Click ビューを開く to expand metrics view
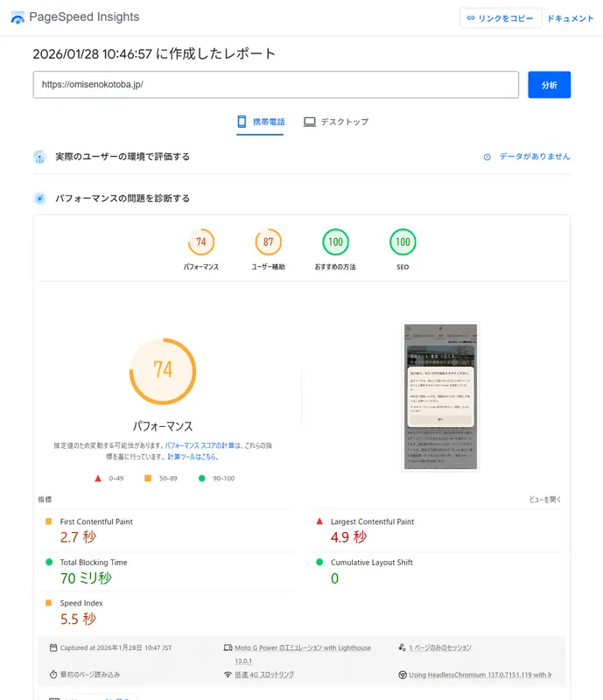 click(545, 500)
